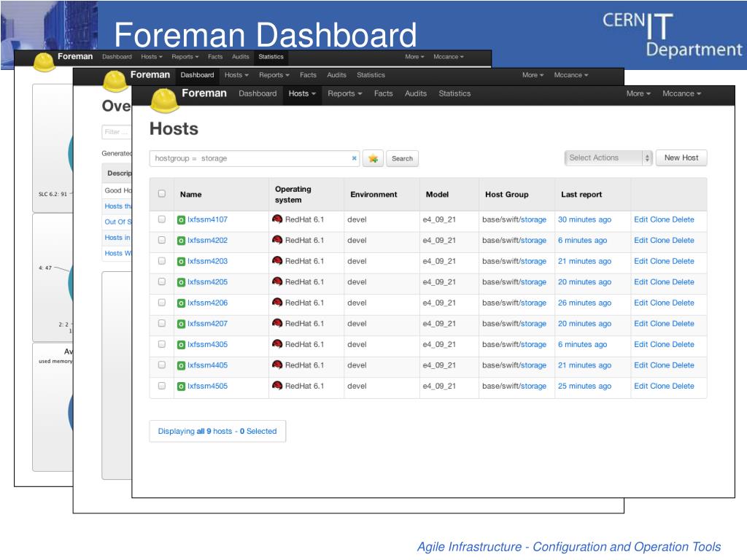Open Hosts dropdown in front window navbar
The width and height of the screenshot is (747, 560).
click(x=302, y=94)
